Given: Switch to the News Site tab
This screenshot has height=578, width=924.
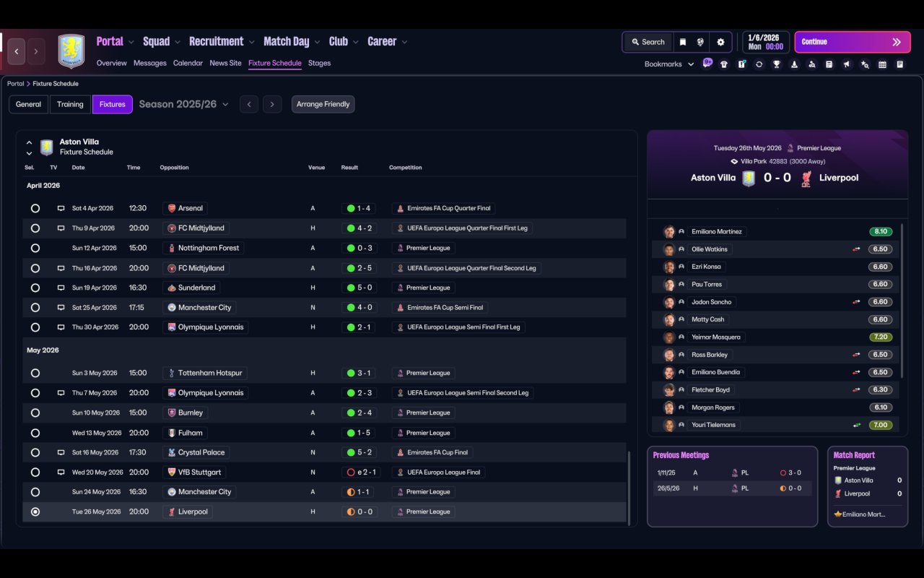Looking at the screenshot, I should pos(225,63).
